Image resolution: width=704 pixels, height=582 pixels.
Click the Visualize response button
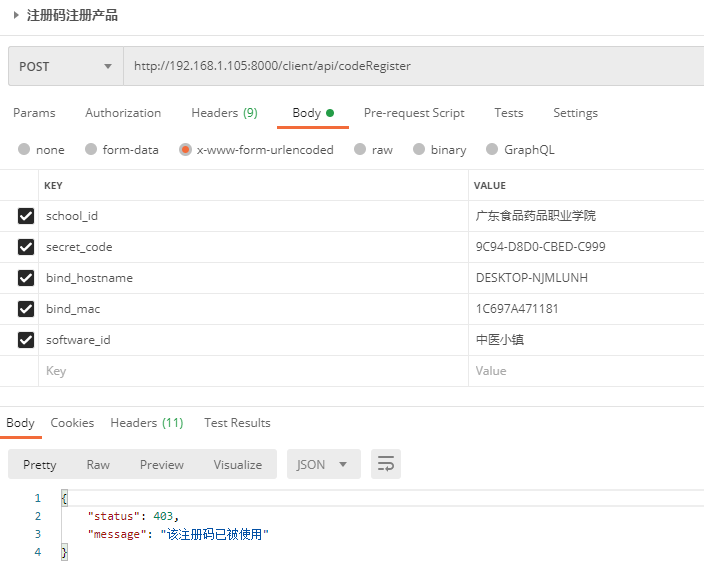(x=238, y=464)
